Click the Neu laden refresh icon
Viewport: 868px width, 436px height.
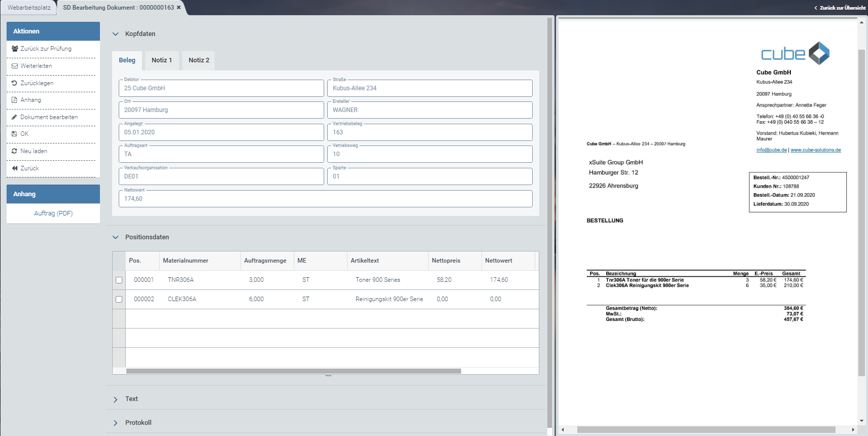pos(15,151)
